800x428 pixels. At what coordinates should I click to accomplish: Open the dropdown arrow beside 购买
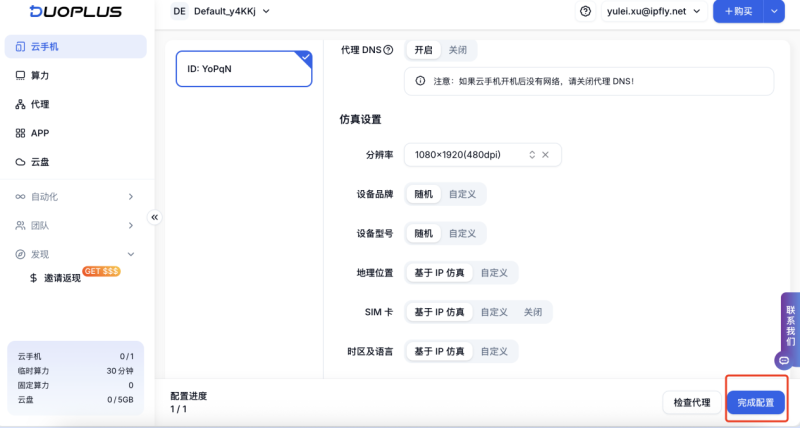(x=774, y=11)
